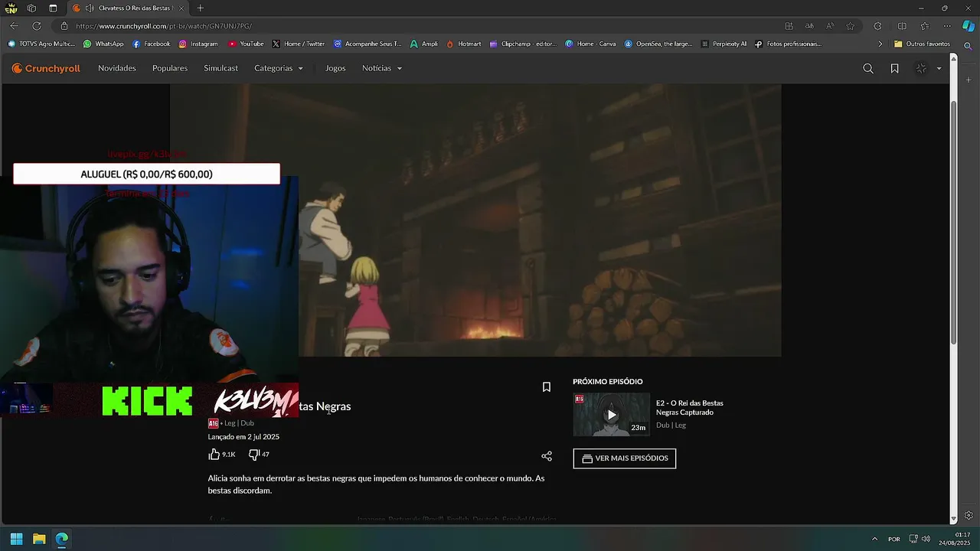980x551 pixels.
Task: Open E2 - O Rei das Bestas Negras Capturado
Action: click(690, 408)
